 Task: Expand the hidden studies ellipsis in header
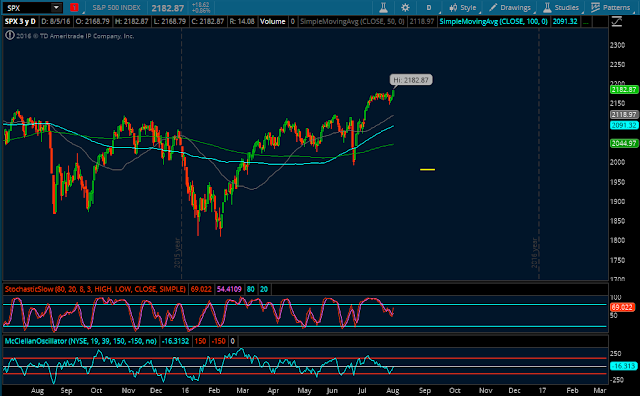586,21
